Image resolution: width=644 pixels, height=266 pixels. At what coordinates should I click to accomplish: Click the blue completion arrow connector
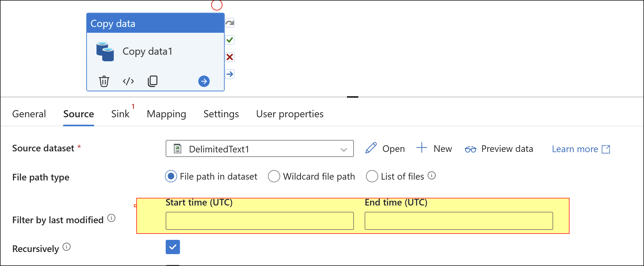pyautogui.click(x=230, y=74)
